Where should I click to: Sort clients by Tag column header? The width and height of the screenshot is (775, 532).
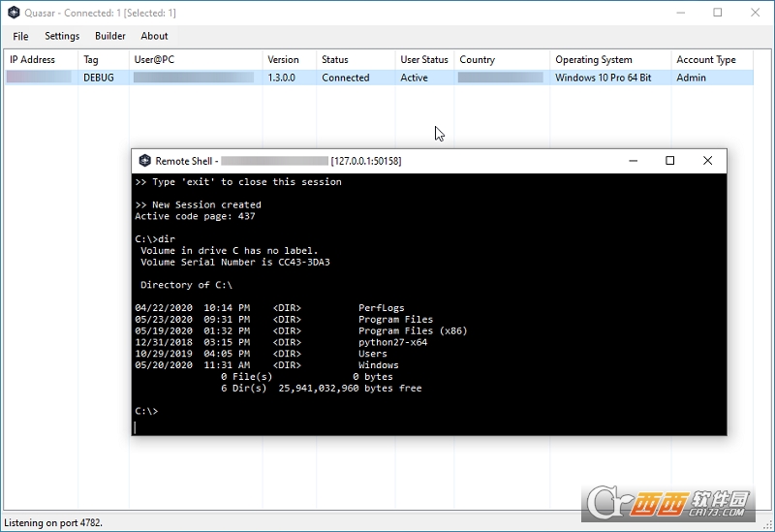[102, 59]
